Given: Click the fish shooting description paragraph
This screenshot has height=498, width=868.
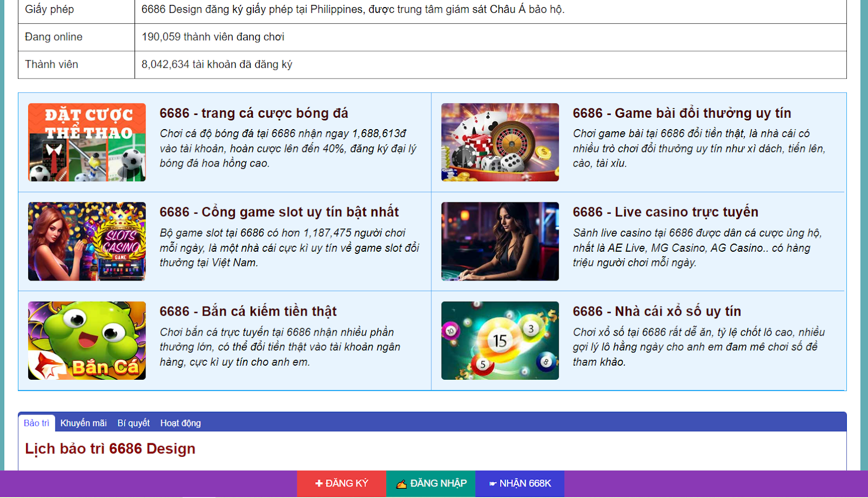Looking at the screenshot, I should 280,347.
